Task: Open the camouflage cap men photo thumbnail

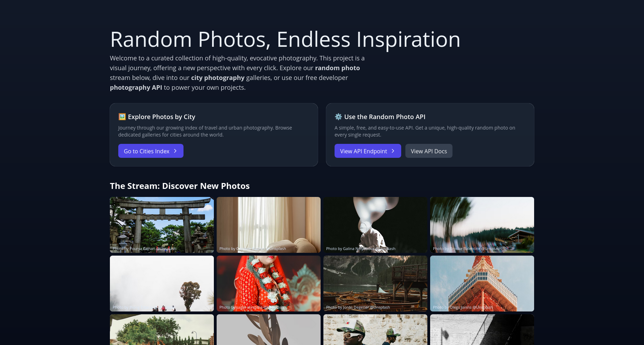Action: [375, 330]
